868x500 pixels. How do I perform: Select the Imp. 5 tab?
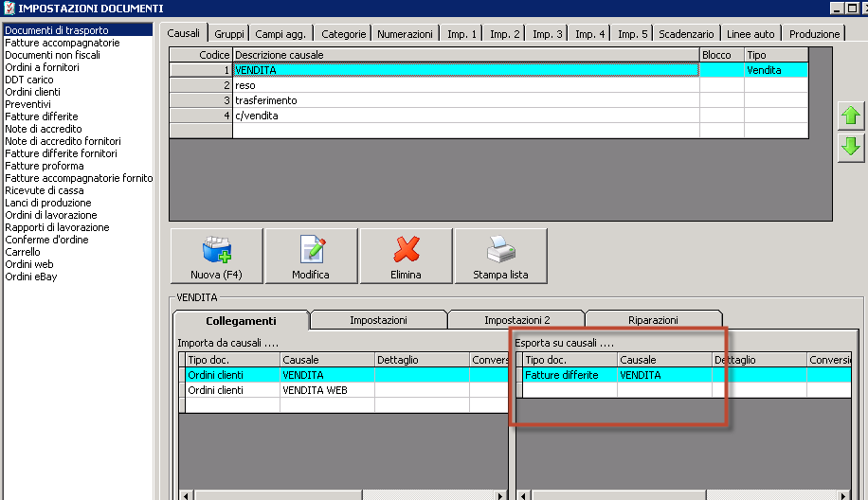click(x=633, y=34)
